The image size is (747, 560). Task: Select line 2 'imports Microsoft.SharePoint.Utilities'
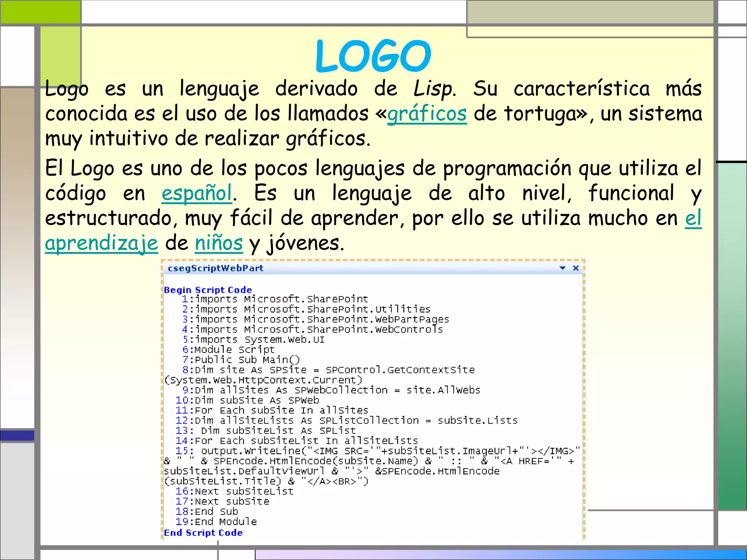(306, 310)
